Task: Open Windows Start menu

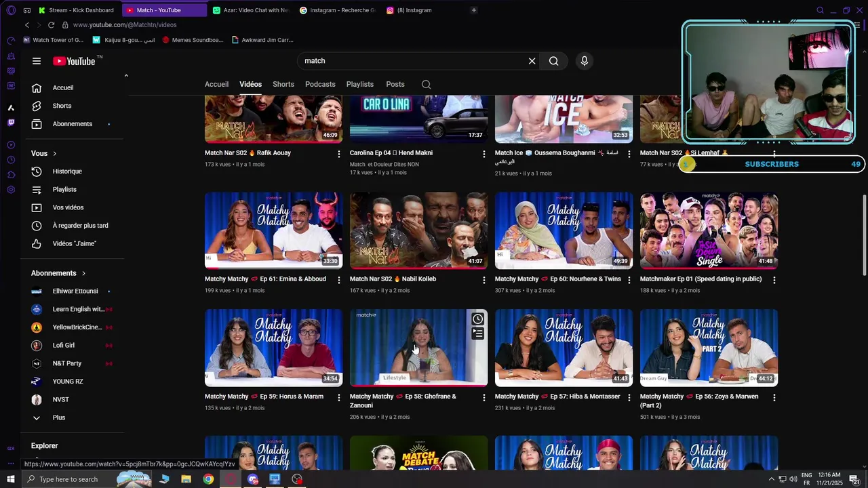Action: point(11,479)
